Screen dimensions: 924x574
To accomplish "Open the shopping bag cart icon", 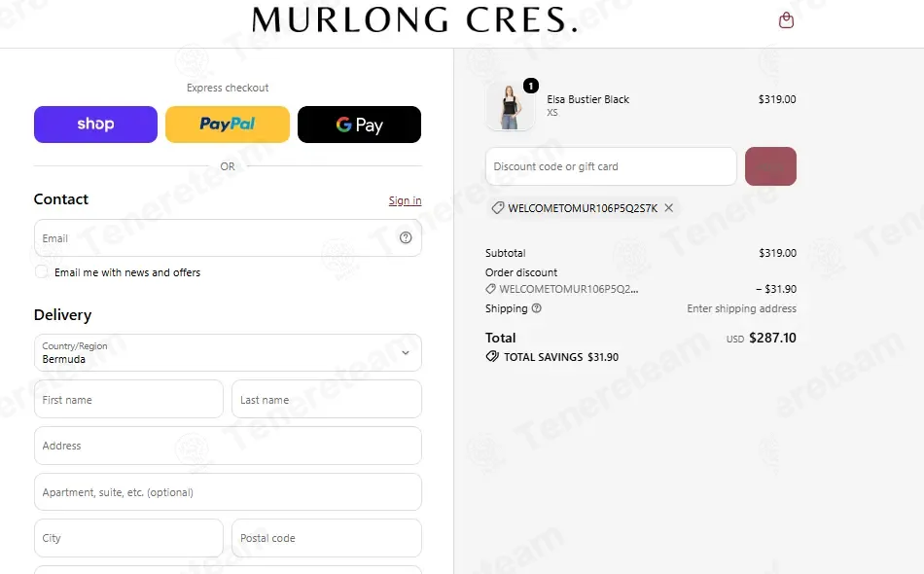I will click(786, 20).
